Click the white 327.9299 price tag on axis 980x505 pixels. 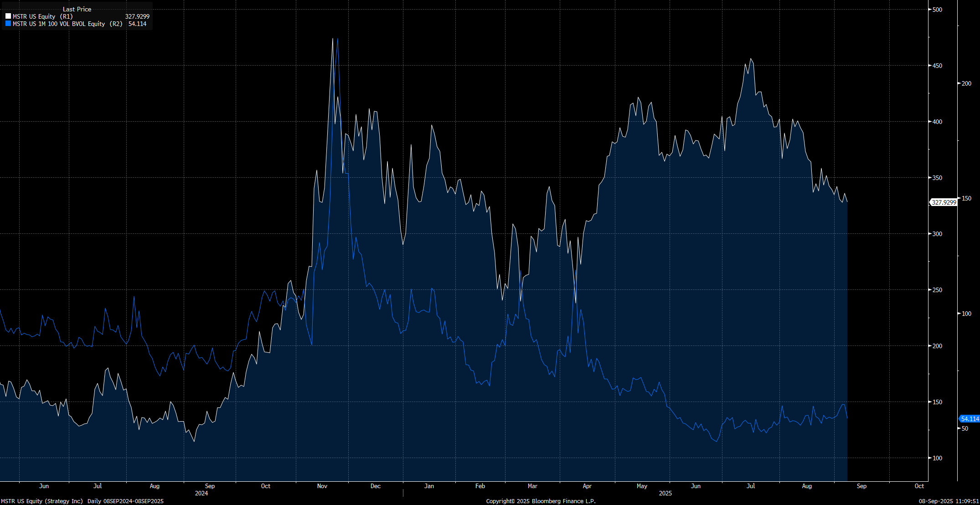(943, 202)
